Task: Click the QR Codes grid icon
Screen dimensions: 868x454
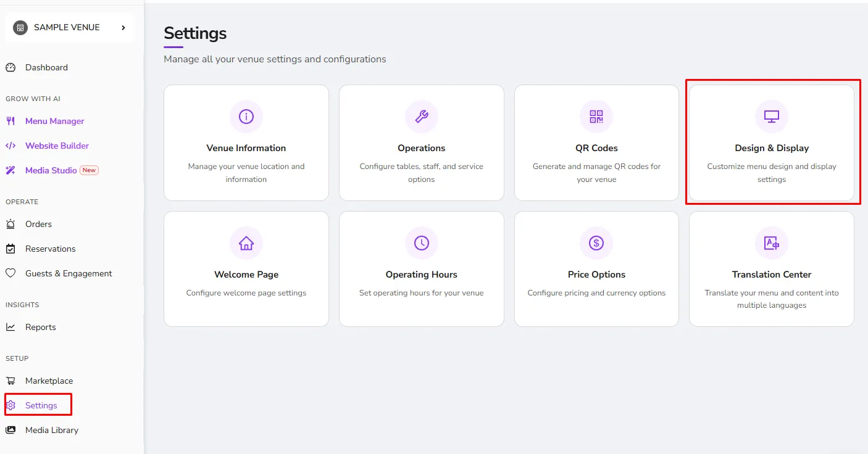Action: click(596, 117)
